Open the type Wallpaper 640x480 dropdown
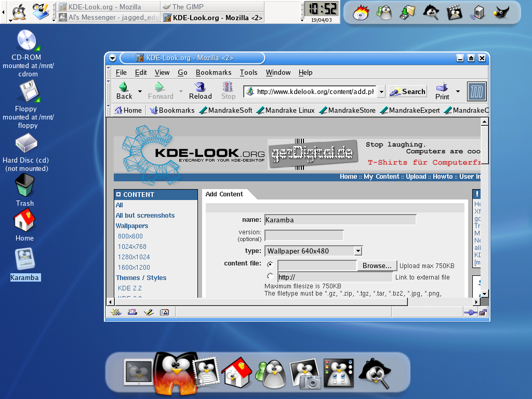Image resolution: width=532 pixels, height=399 pixels. click(x=313, y=251)
